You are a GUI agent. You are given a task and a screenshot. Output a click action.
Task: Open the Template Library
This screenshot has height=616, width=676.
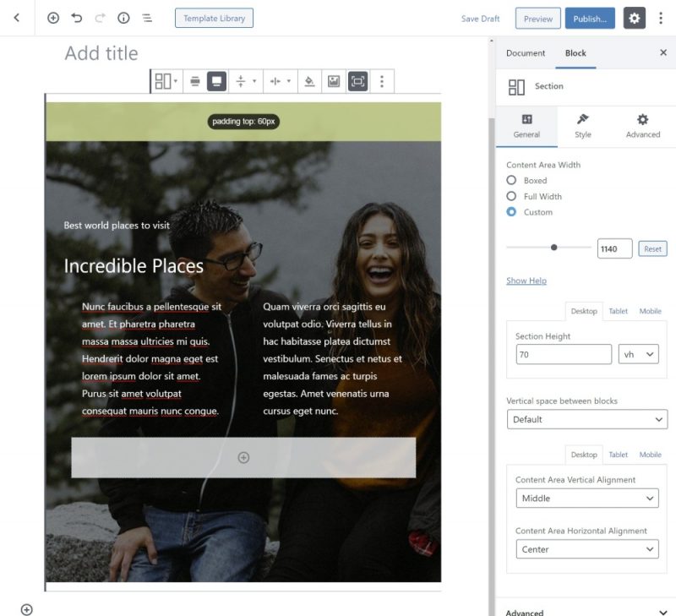point(214,18)
